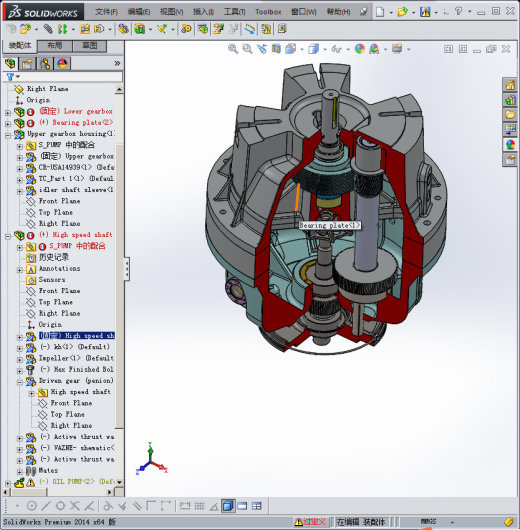520x530 pixels.
Task: Toggle the four-view viewport layout button
Action: (x=257, y=506)
